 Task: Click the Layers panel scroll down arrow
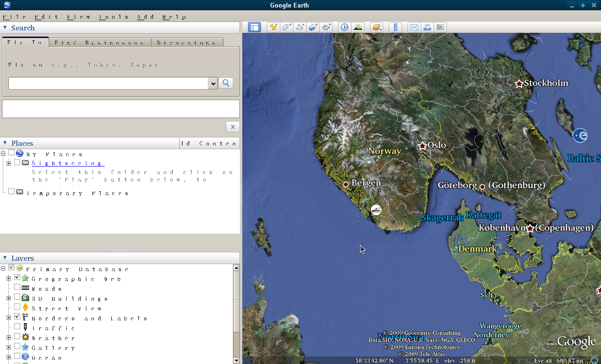(x=236, y=360)
